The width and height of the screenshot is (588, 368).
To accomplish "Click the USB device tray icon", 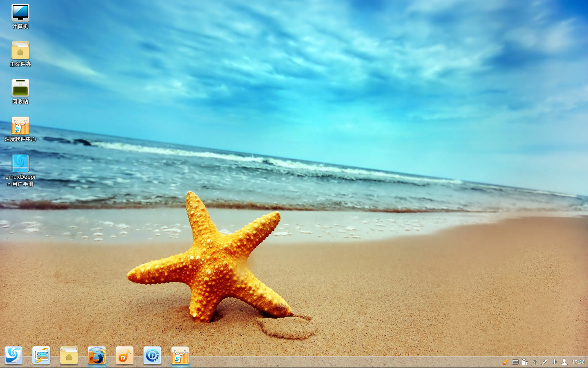I will point(535,362).
